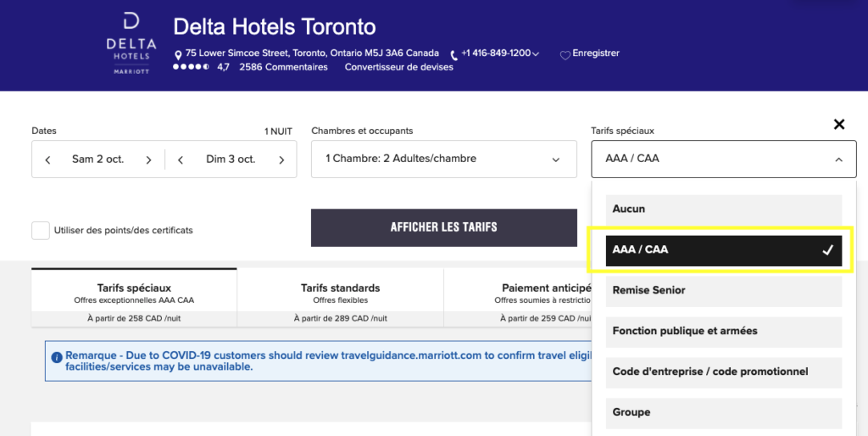868x436 pixels.
Task: Click the Delta Hotels Marriott logo
Action: tap(131, 44)
